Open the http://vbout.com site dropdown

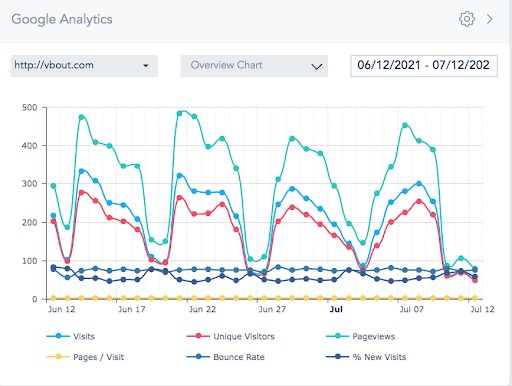84,66
